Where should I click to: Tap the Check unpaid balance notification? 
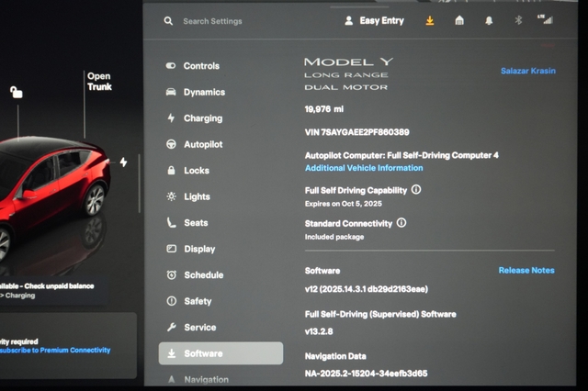(x=52, y=291)
